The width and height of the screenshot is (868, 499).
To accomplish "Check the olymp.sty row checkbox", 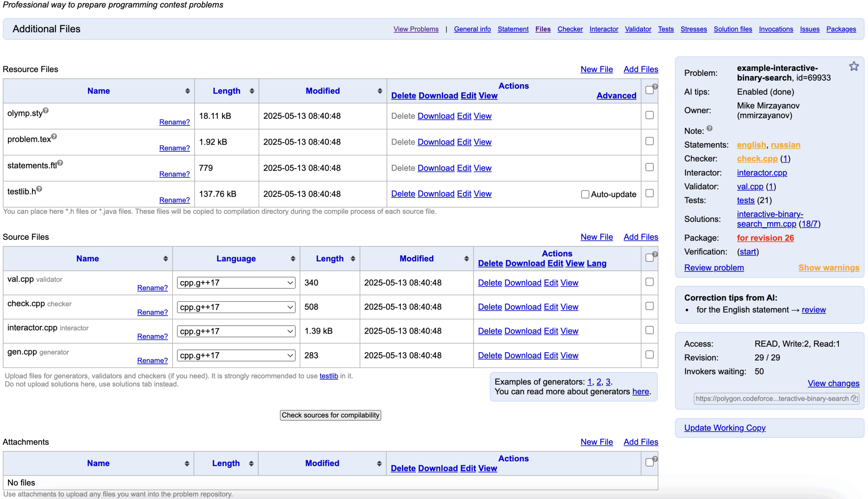I will click(649, 115).
